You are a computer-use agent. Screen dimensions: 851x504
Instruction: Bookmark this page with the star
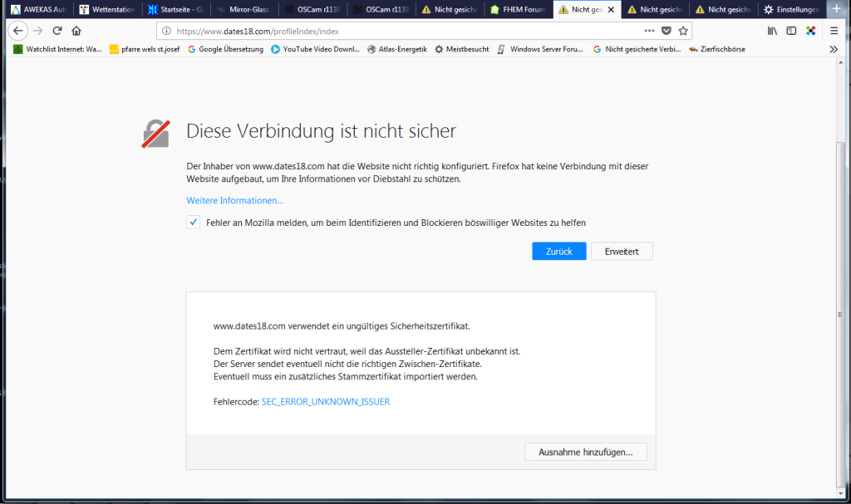[683, 31]
